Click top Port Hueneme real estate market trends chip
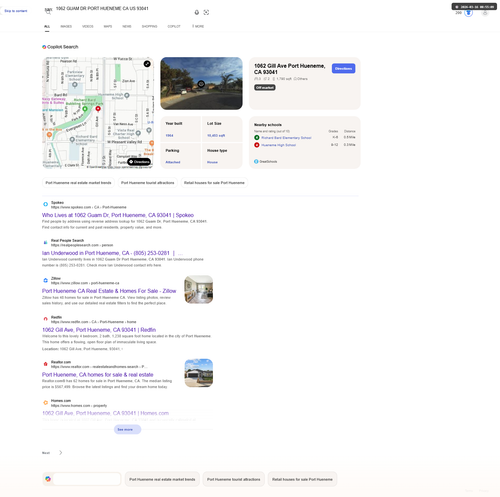Screen dimensions: 500x497 tap(78, 183)
